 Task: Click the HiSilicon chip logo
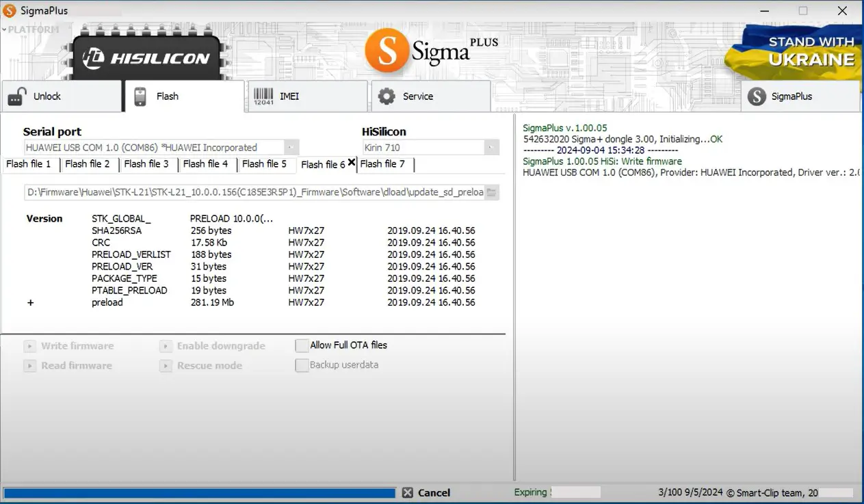coord(146,57)
